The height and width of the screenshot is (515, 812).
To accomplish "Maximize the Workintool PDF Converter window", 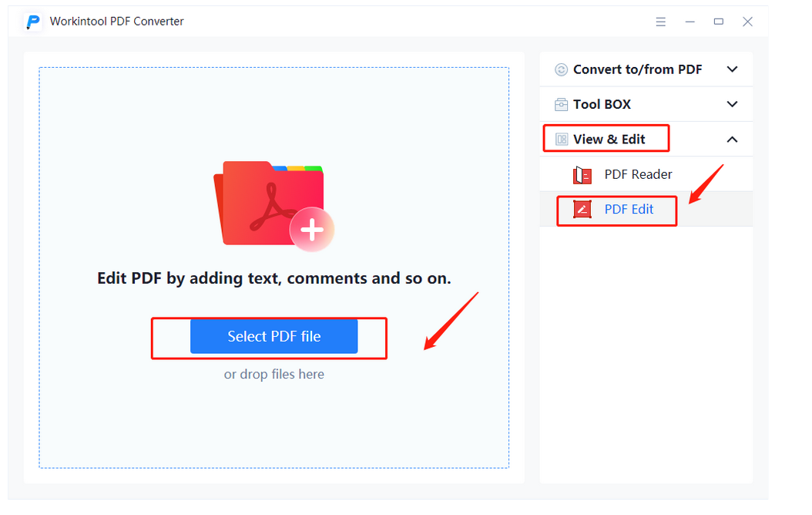I will (x=718, y=22).
